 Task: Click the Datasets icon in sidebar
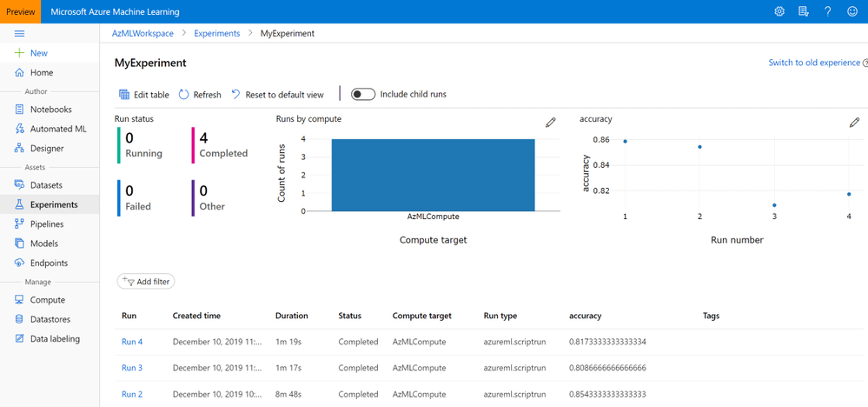click(x=19, y=185)
